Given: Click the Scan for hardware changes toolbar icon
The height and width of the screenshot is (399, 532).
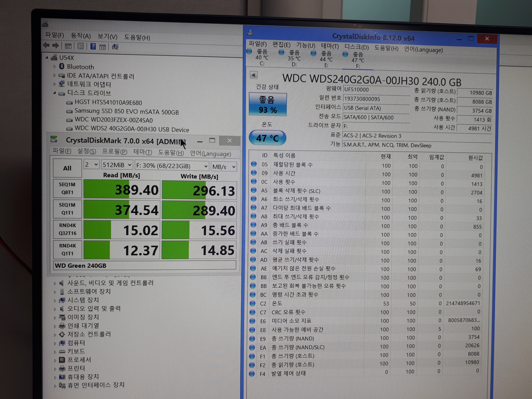Looking at the screenshot, I should tap(115, 47).
